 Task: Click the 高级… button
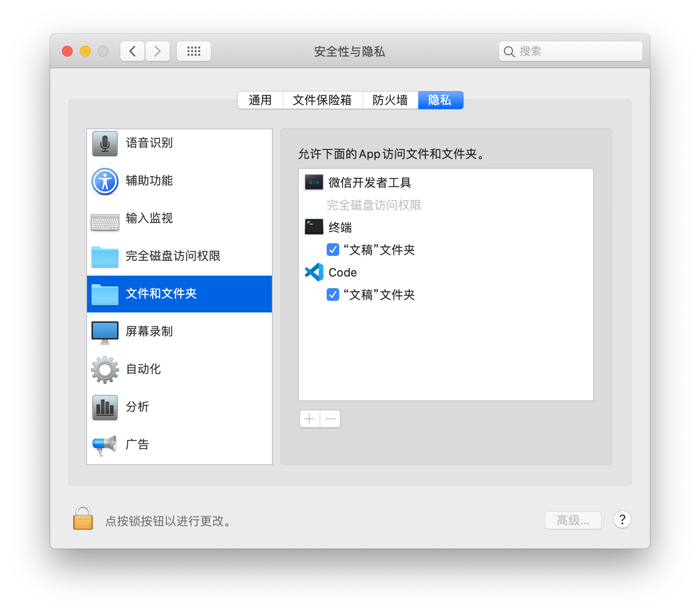point(573,520)
